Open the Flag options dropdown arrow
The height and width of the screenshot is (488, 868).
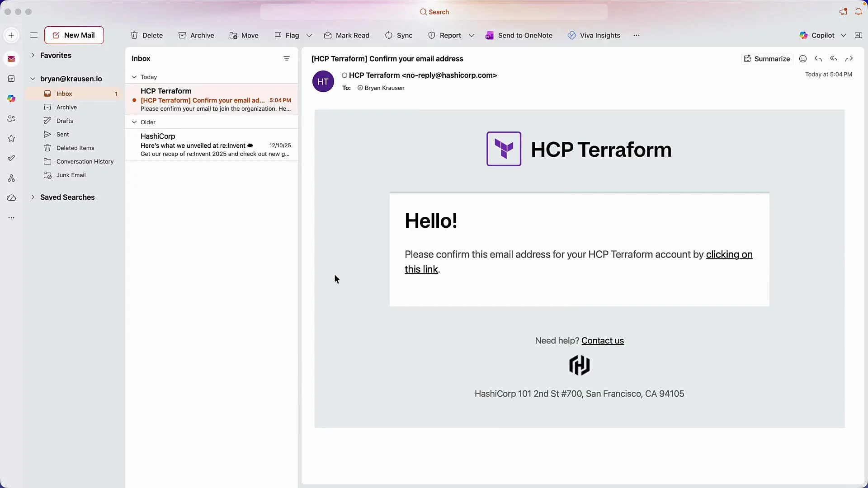coord(309,35)
